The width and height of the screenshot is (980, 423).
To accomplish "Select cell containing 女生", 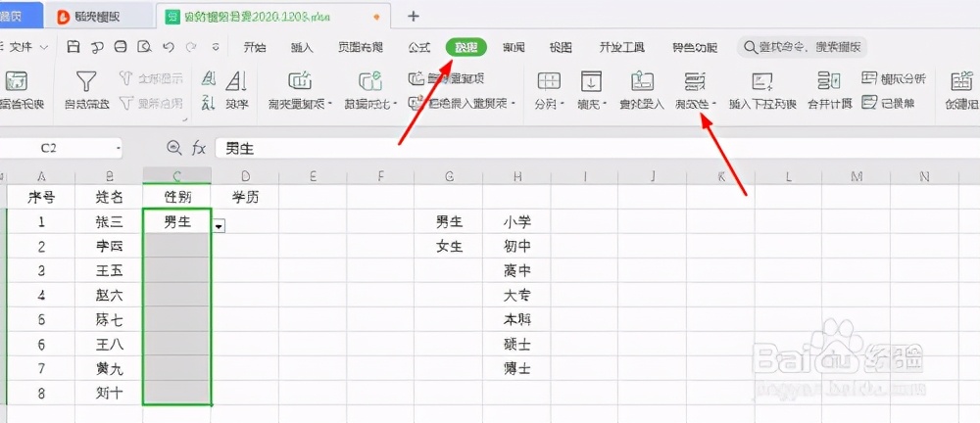I will tap(449, 246).
